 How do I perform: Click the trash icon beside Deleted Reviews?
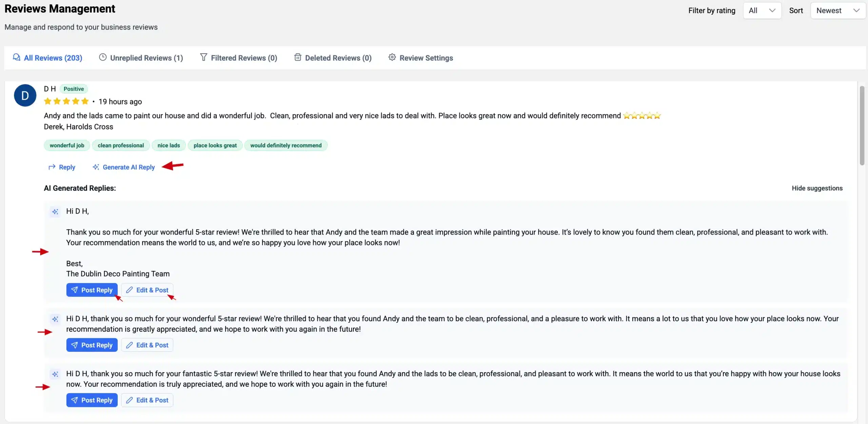tap(297, 57)
